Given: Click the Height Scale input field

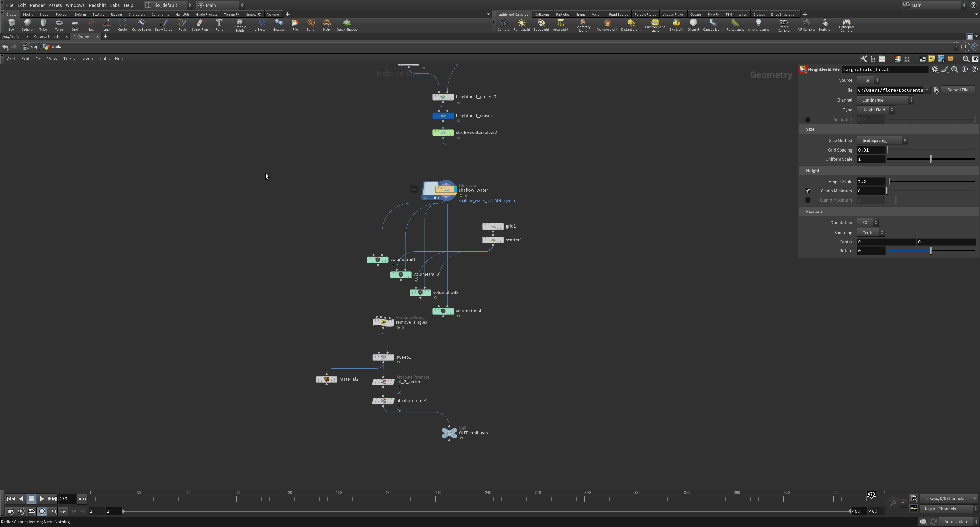Looking at the screenshot, I should click(x=871, y=182).
